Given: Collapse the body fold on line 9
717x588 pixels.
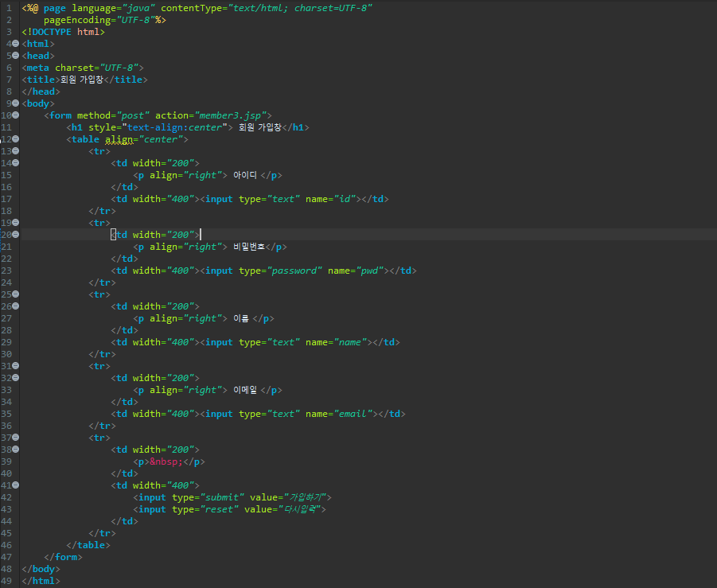Looking at the screenshot, I should [16, 103].
